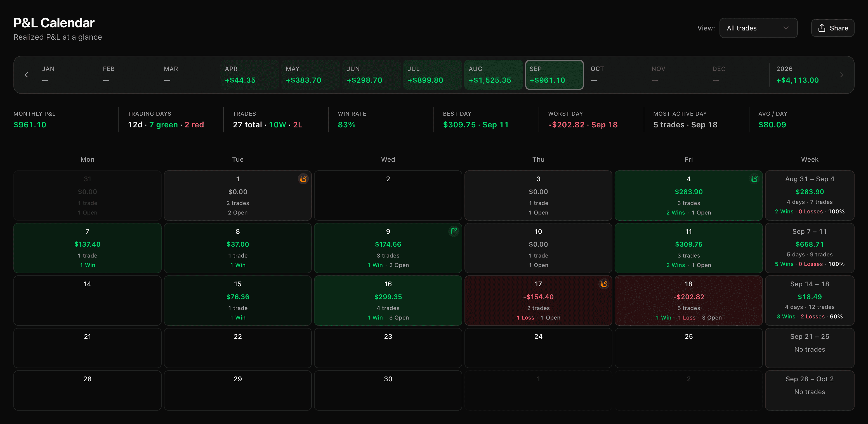The width and height of the screenshot is (868, 424).
Task: Select the JAN month tab
Action: (67, 75)
